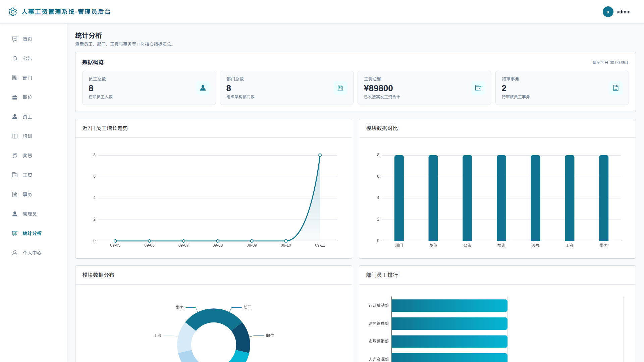Click the document icon on 待审事务 card

616,88
